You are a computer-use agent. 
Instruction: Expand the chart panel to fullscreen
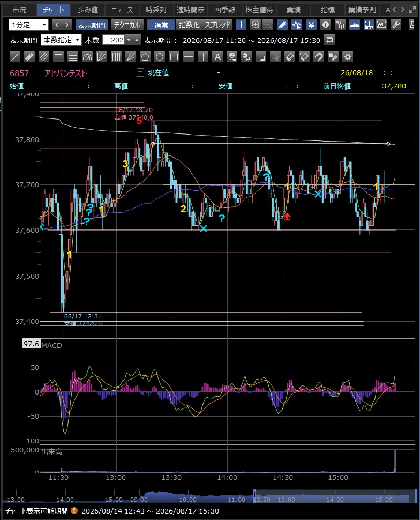(412, 10)
